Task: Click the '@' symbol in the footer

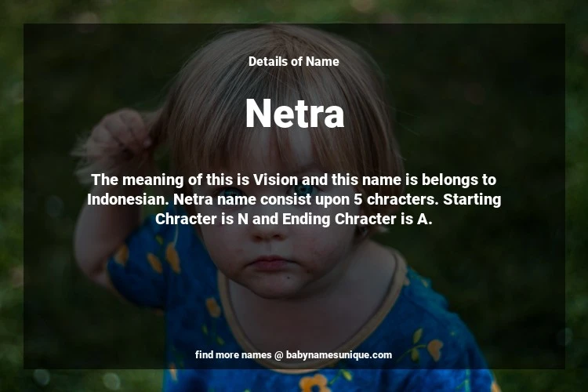Action: coord(278,355)
